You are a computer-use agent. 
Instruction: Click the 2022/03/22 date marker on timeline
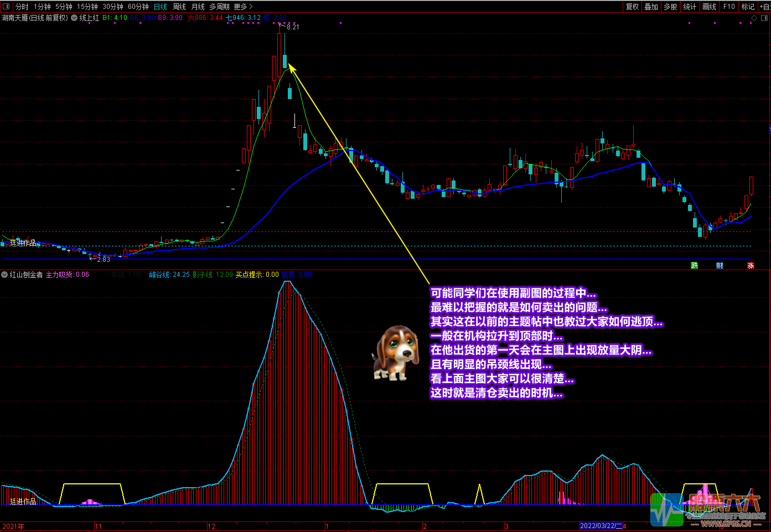[x=601, y=526]
